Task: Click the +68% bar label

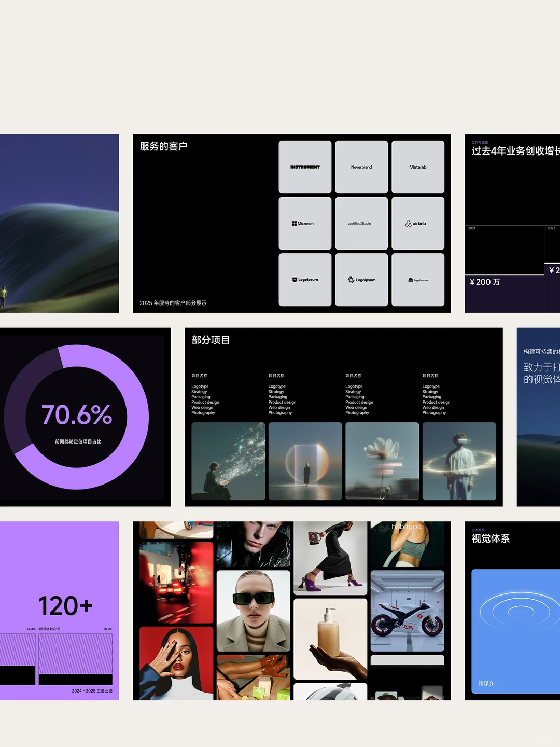Action: tap(31, 629)
